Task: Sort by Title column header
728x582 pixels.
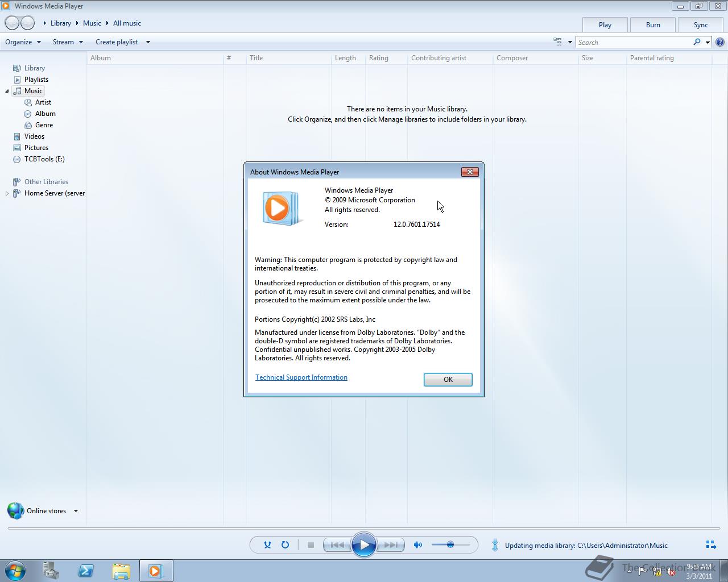Action: point(288,58)
